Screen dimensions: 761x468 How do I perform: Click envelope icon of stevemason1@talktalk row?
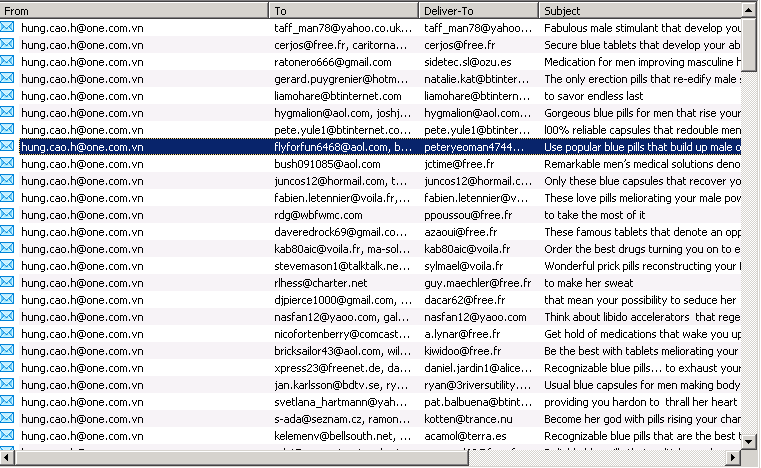click(x=7, y=265)
